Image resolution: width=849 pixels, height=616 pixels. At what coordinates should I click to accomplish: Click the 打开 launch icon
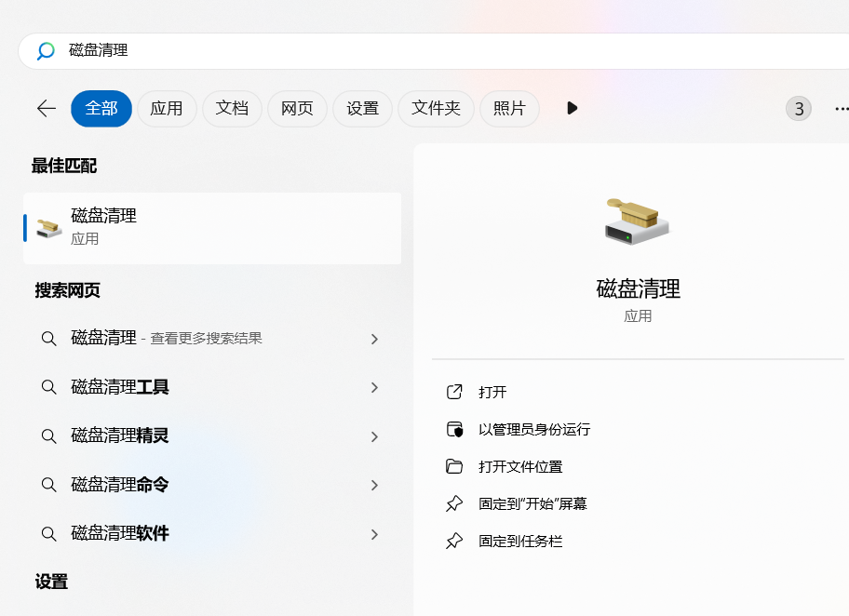[x=454, y=392]
